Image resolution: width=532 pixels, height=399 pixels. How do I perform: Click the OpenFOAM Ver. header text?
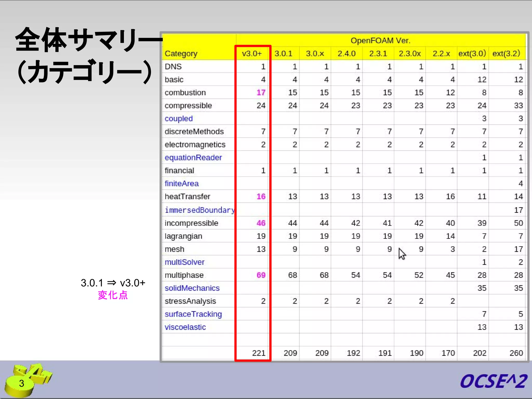[380, 41]
